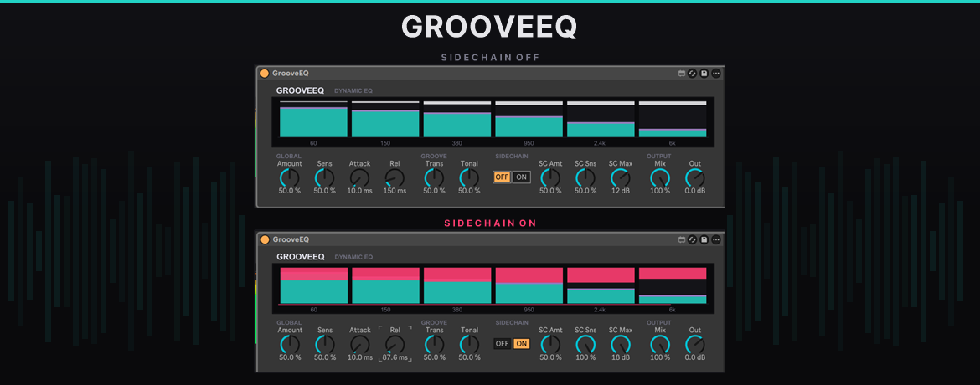Click '0.0 dB' Out value in lower panel
The image size is (980, 385).
(695, 357)
